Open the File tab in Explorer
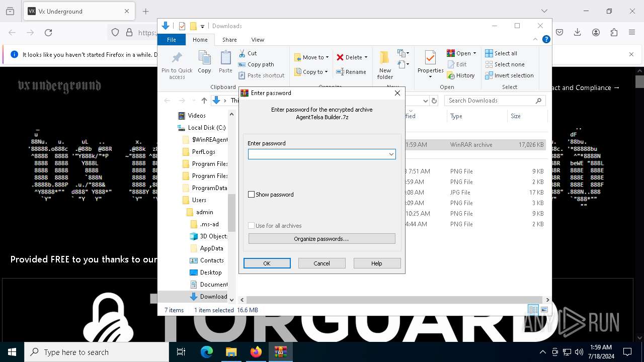This screenshot has width=644, height=362. [172, 40]
